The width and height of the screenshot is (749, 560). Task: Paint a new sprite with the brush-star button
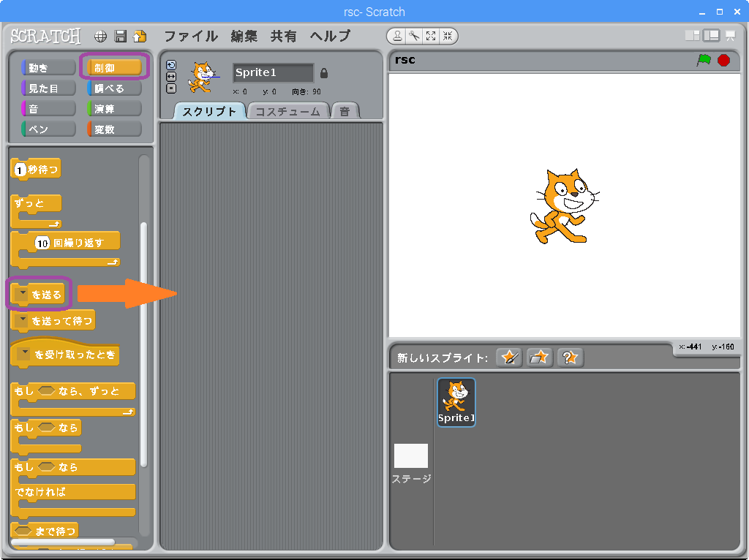click(x=509, y=357)
